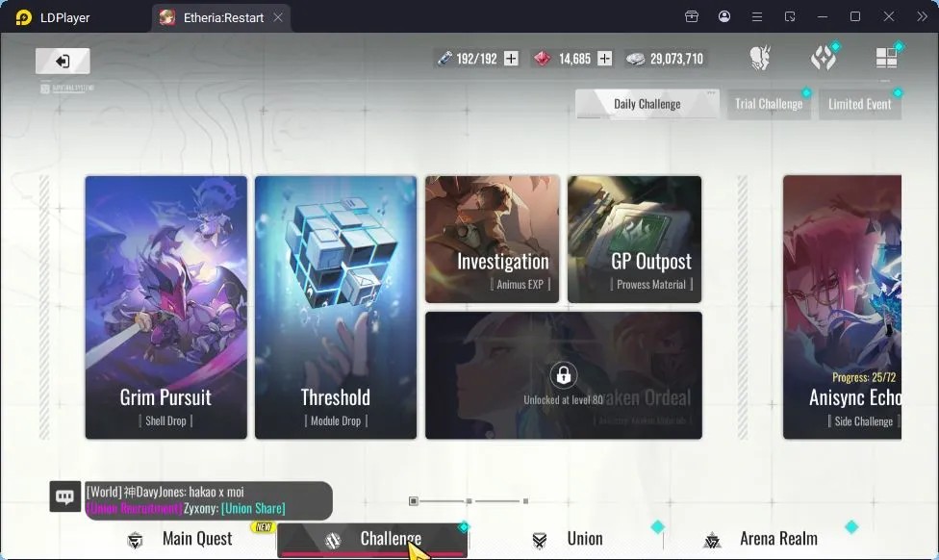Switch to the Trial Challenge tab
Screen dimensions: 939x560
769,104
